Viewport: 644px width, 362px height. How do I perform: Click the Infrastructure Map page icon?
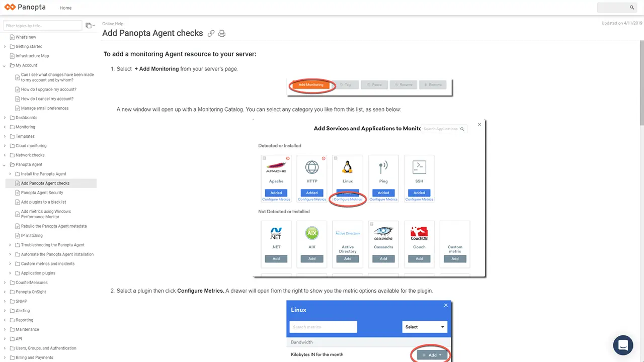(x=12, y=56)
